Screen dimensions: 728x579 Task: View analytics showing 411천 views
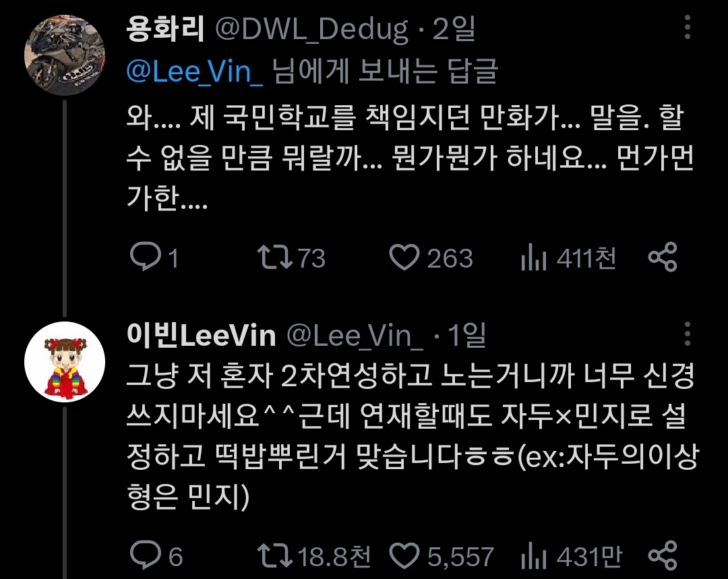point(534,257)
